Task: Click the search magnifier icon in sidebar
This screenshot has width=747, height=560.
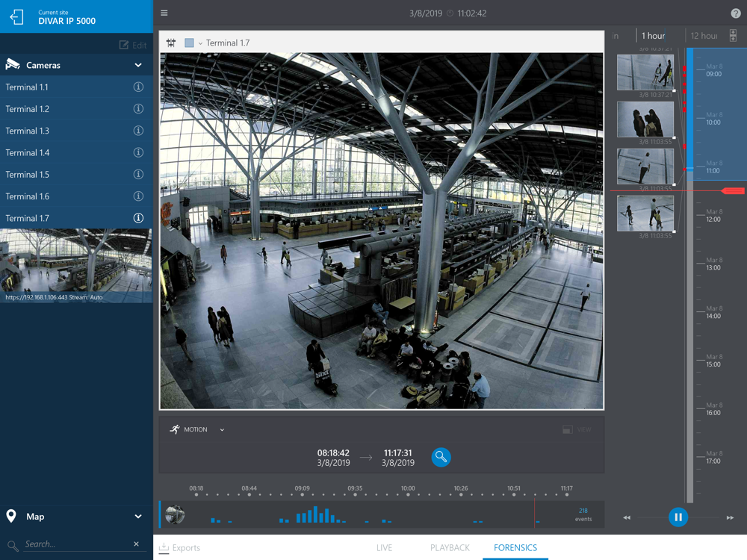Action: point(13,546)
